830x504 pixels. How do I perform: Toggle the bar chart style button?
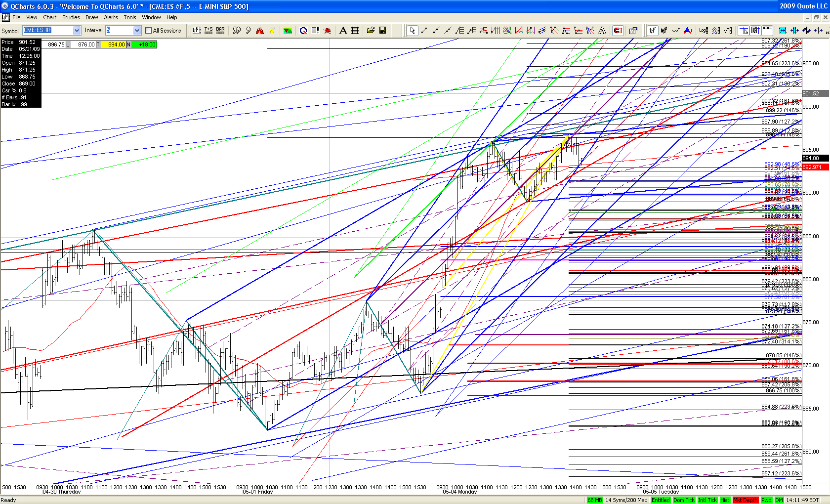[x=652, y=31]
